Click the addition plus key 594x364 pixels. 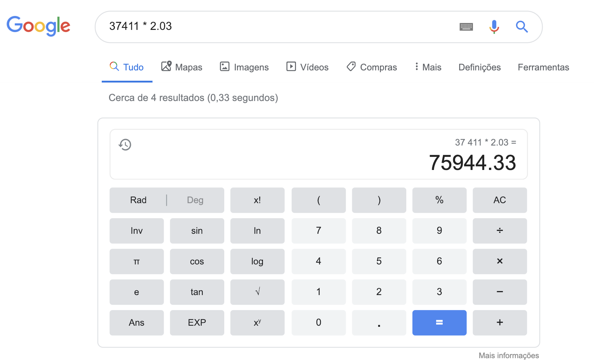(500, 323)
